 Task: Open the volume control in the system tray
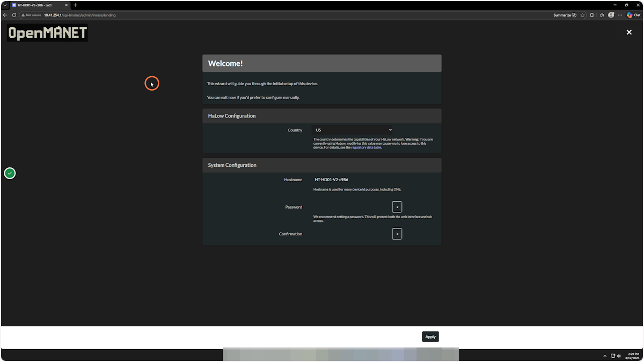(618, 356)
